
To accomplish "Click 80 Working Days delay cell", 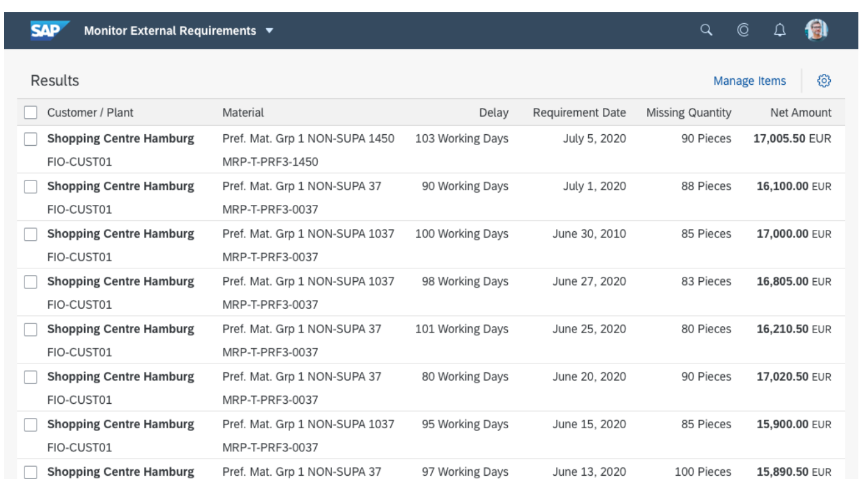I will tap(465, 376).
